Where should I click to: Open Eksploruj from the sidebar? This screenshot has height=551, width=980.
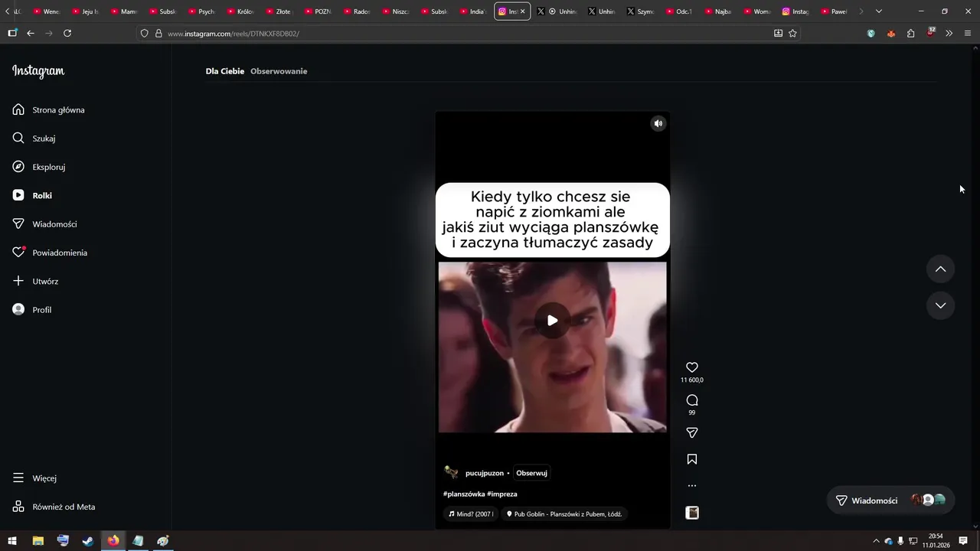pyautogui.click(x=38, y=167)
